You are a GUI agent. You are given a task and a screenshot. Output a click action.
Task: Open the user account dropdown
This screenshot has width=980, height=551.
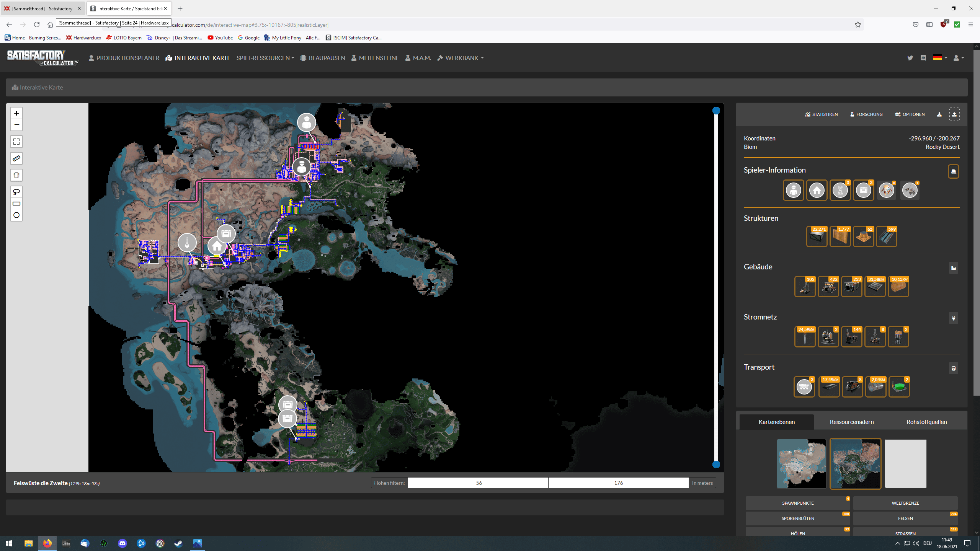click(959, 58)
